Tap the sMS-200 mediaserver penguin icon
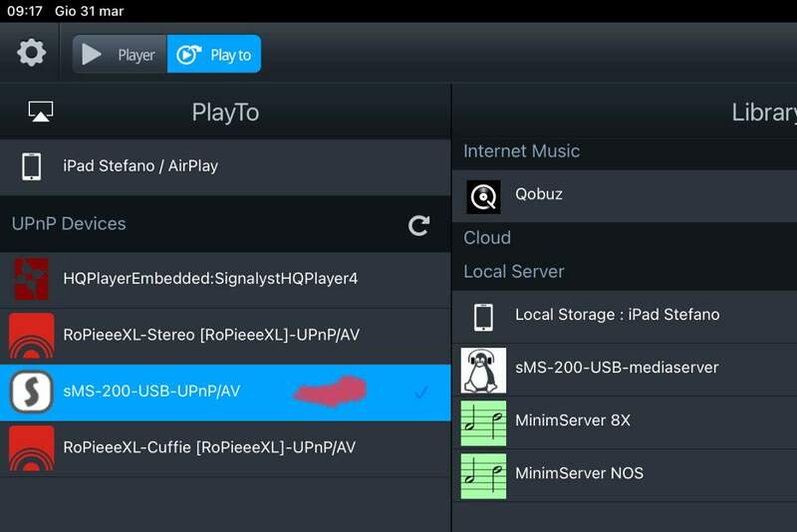The width and height of the screenshot is (797, 532). point(483,370)
